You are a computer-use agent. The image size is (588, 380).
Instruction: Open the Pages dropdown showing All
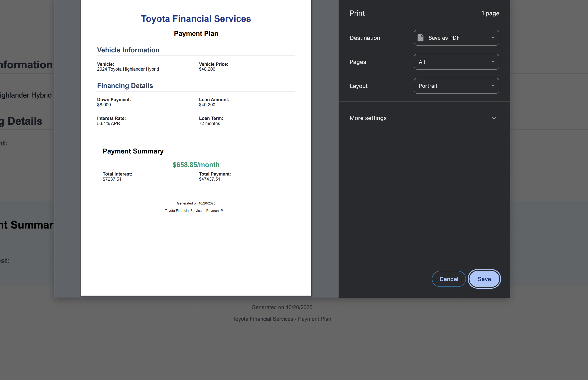[456, 62]
